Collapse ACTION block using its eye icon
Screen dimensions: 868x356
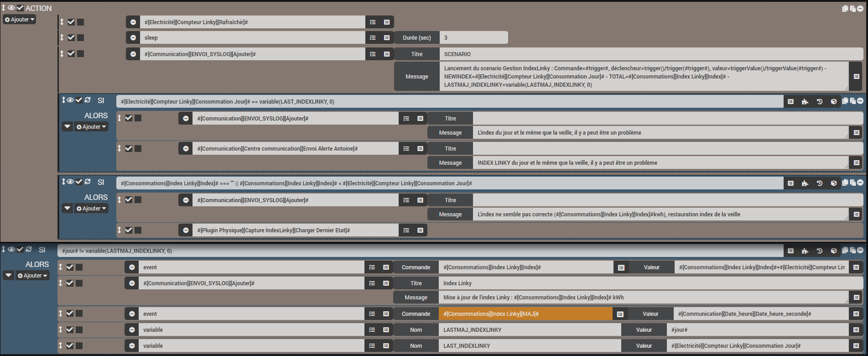11,8
